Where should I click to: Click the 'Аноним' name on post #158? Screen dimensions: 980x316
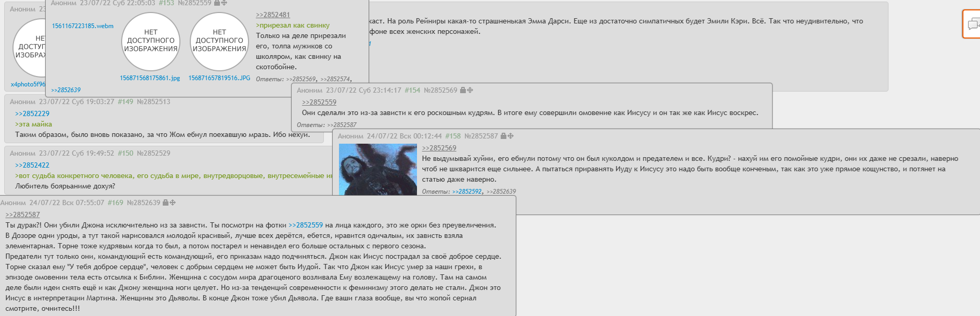[350, 136]
